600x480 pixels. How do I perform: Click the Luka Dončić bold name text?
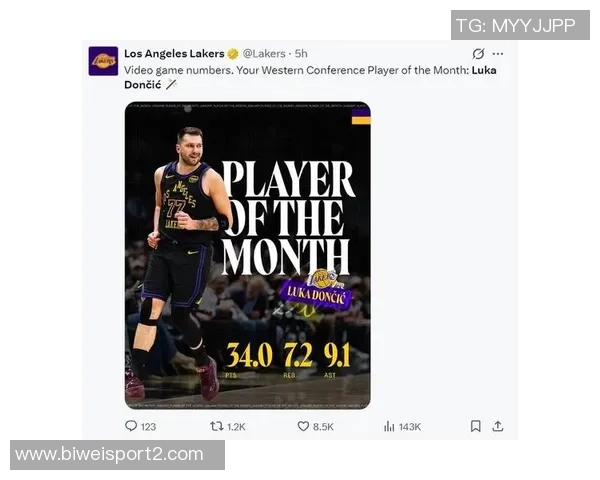pyautogui.click(x=310, y=78)
